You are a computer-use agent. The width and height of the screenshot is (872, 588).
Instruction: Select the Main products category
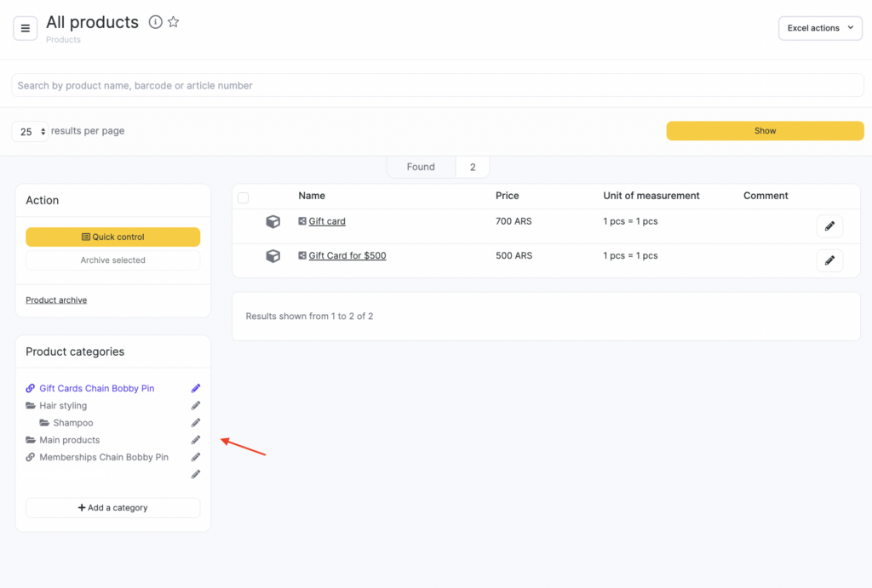69,440
